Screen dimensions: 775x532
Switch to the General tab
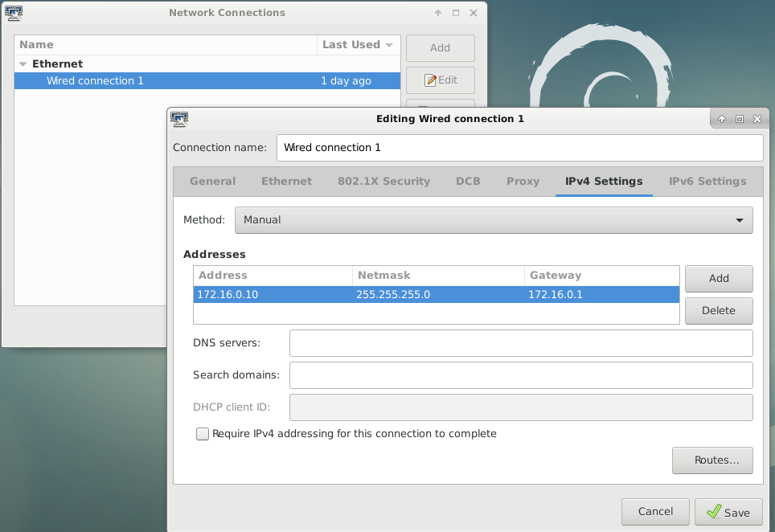[212, 182]
